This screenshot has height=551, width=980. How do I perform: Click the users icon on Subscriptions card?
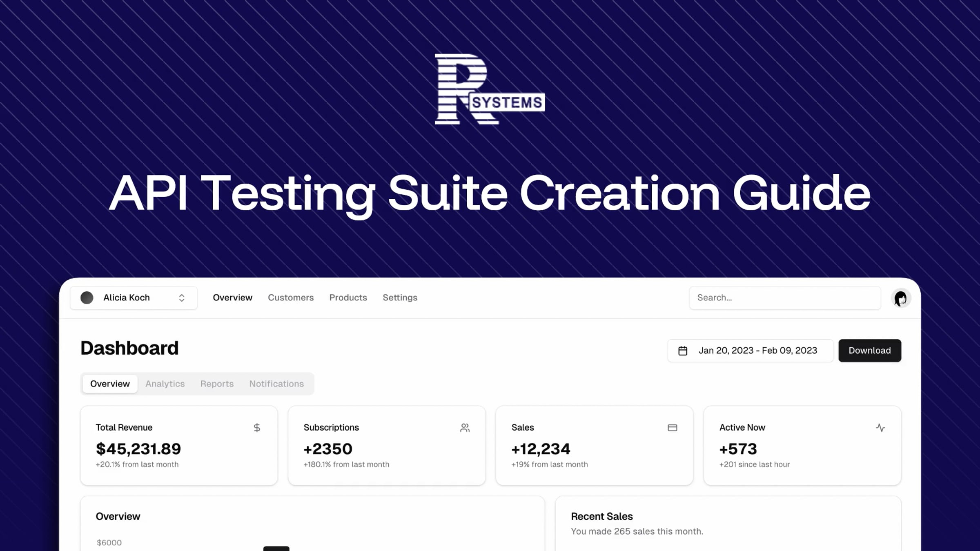click(465, 428)
